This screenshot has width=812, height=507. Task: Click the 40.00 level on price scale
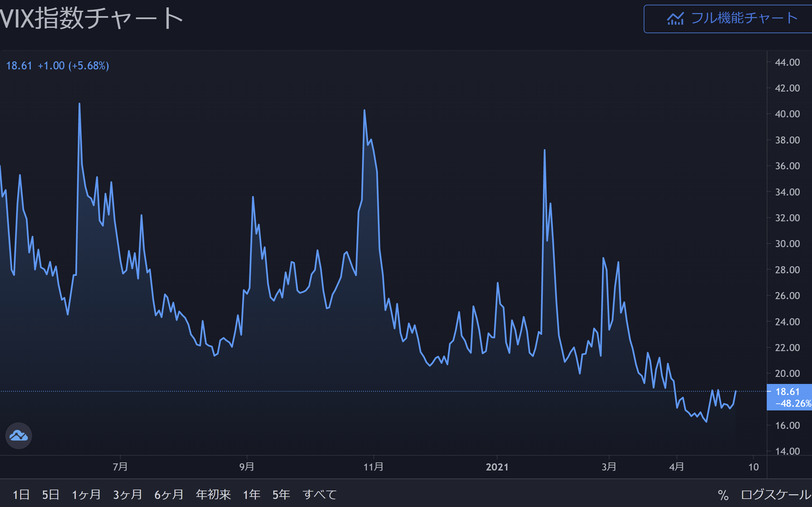click(787, 114)
